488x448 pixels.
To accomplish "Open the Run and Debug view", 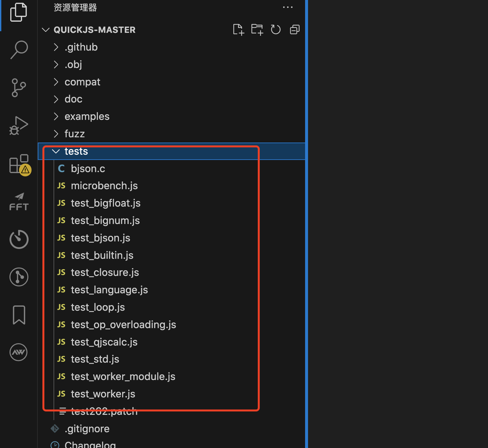I will coord(19,126).
